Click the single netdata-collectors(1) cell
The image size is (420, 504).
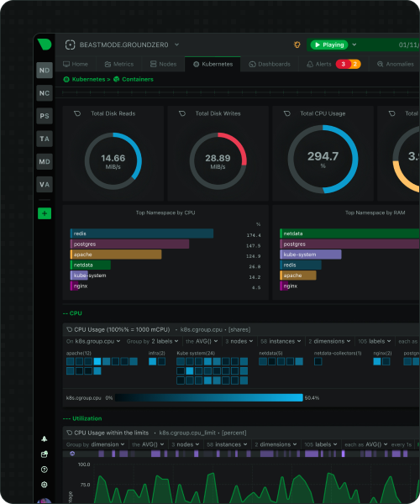(318, 361)
